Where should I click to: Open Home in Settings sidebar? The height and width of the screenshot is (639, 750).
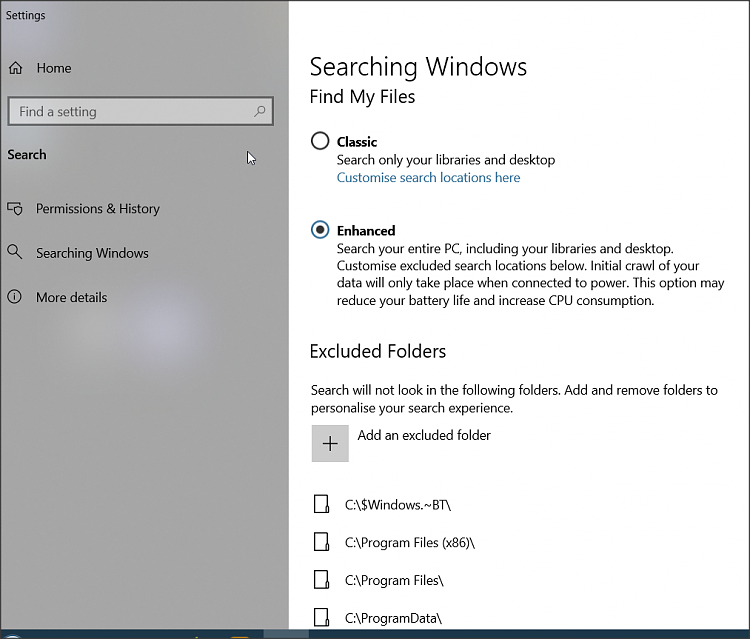coord(54,68)
